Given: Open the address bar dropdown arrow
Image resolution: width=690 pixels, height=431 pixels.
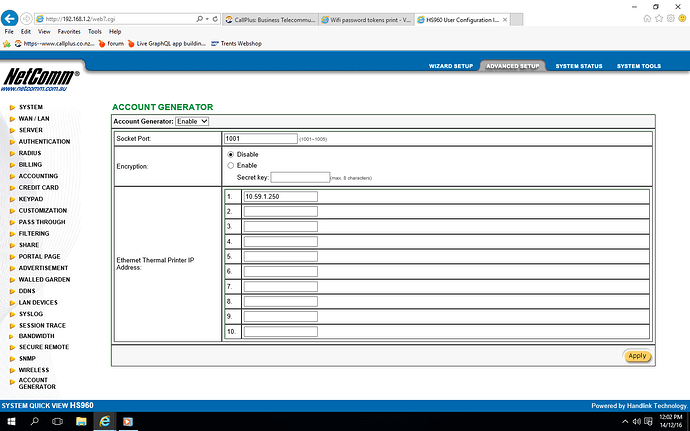Looking at the screenshot, I should point(207,19).
